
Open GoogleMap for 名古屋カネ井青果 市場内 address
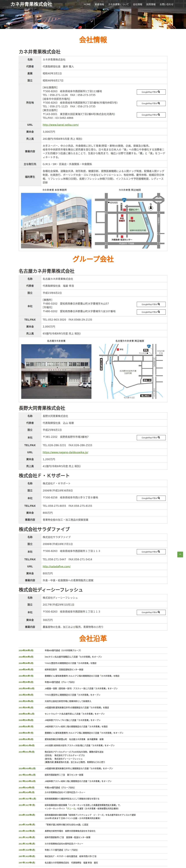tap(151, 312)
